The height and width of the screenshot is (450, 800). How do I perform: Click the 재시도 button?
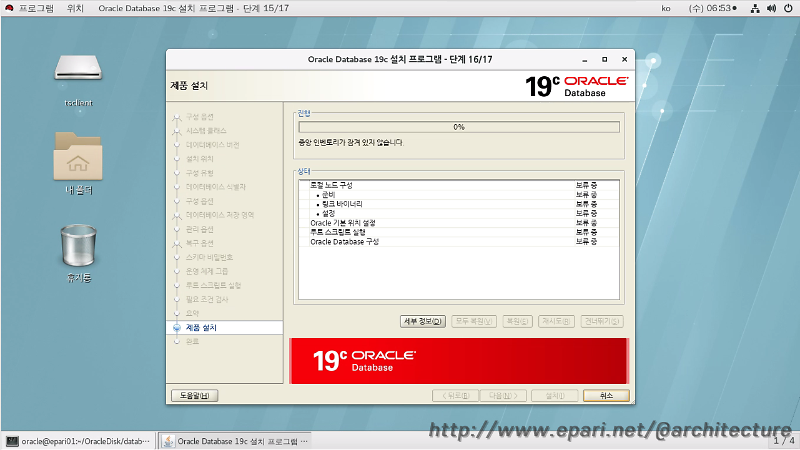click(557, 321)
